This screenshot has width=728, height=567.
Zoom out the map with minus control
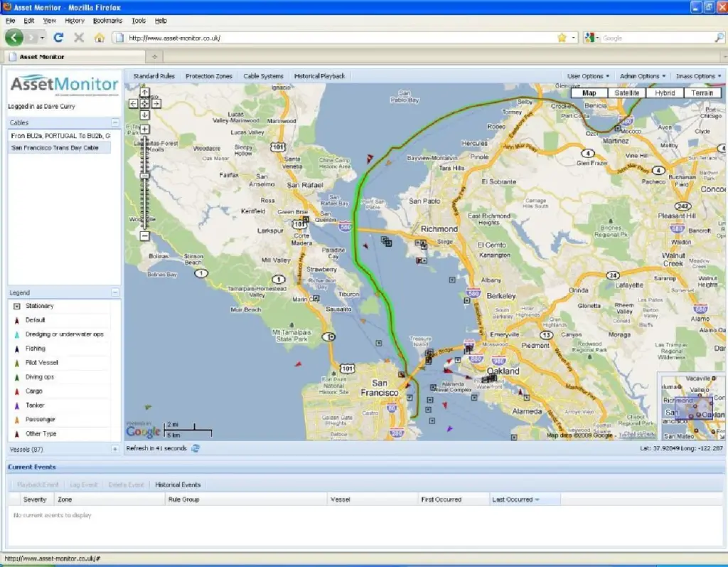pos(144,235)
